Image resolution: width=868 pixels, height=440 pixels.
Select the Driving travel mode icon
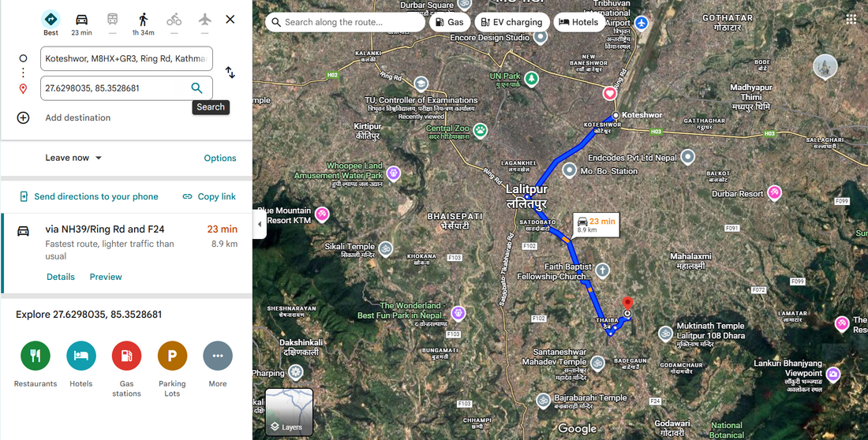coord(81,20)
